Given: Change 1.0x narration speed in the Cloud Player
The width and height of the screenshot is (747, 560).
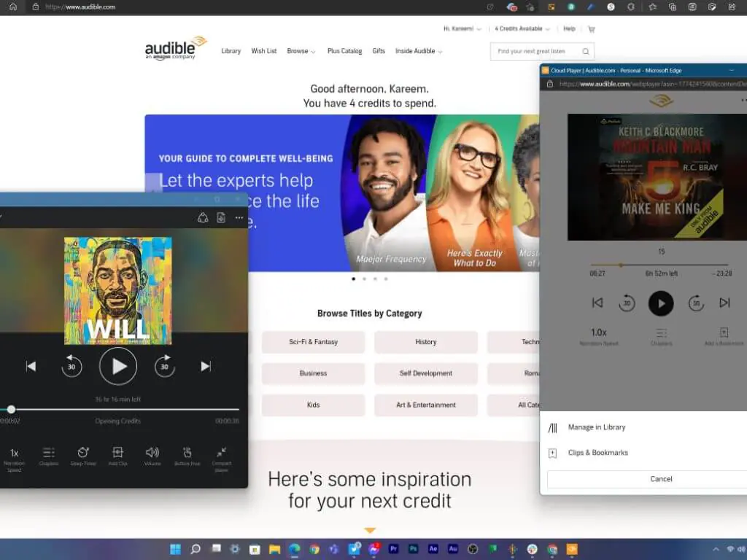Looking at the screenshot, I should (599, 335).
